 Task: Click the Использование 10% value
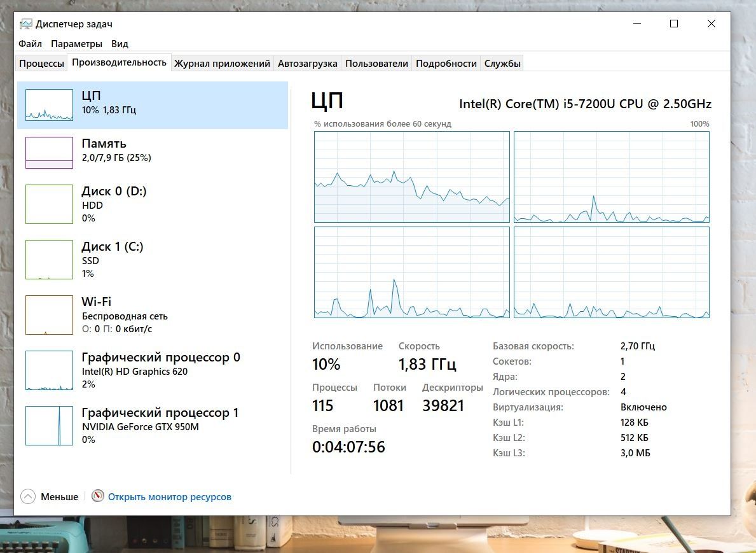[x=326, y=365]
